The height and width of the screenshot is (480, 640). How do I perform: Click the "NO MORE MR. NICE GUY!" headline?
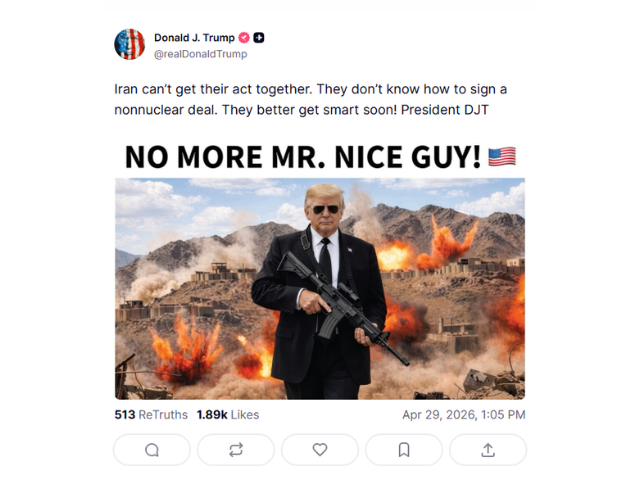303,157
